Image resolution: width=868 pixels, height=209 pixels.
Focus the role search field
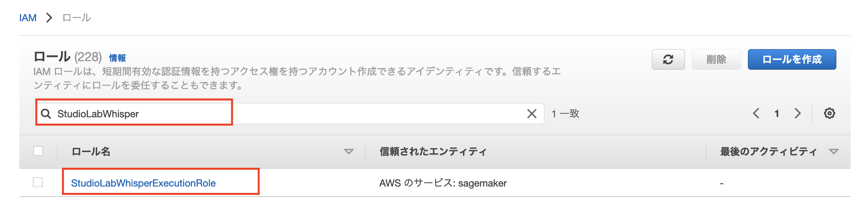click(x=289, y=114)
